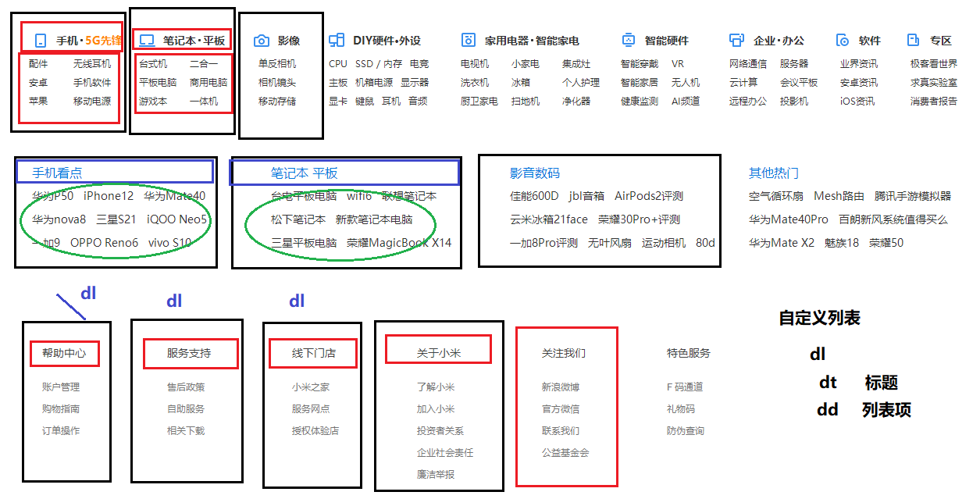Open the 影像 category heading
The width and height of the screenshot is (980, 499).
pyautogui.click(x=288, y=41)
